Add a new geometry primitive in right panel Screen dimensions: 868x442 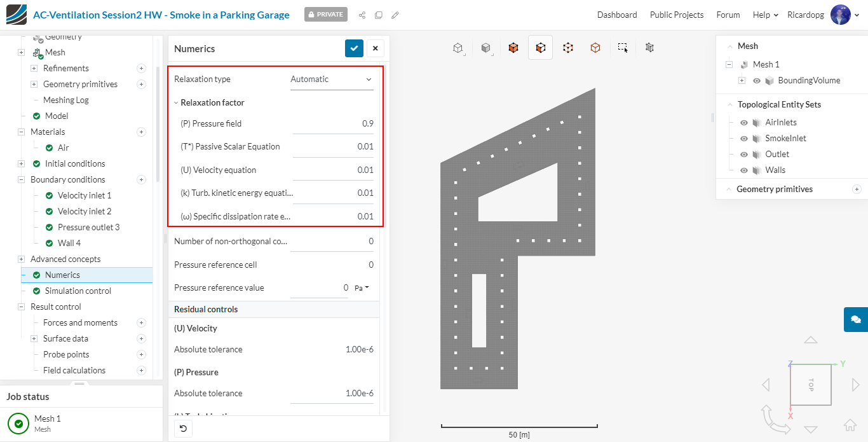[857, 189]
